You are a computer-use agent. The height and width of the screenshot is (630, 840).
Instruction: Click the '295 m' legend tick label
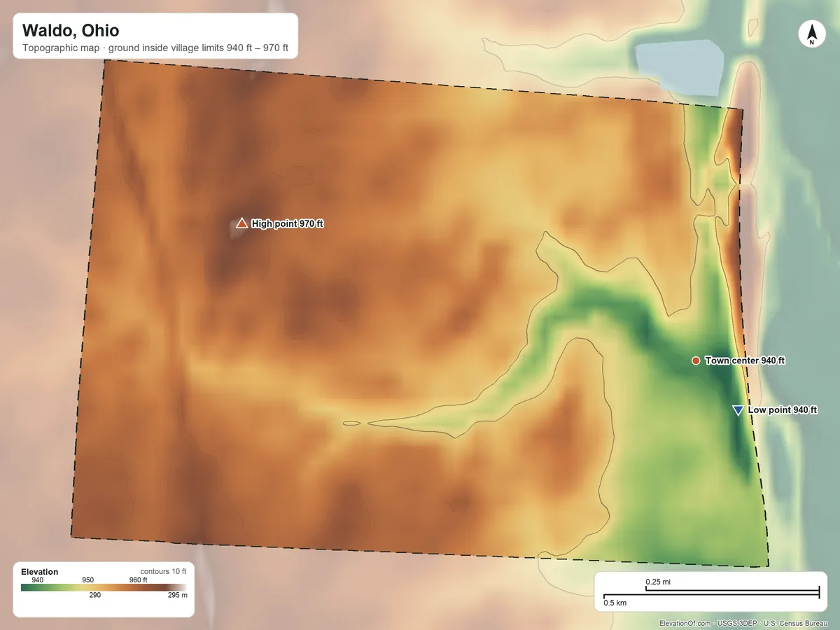(178, 595)
